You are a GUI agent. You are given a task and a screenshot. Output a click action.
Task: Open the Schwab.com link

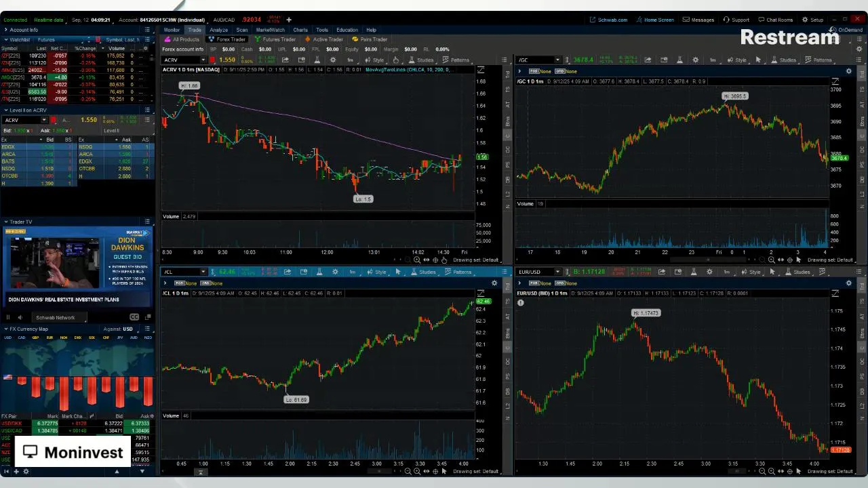609,20
